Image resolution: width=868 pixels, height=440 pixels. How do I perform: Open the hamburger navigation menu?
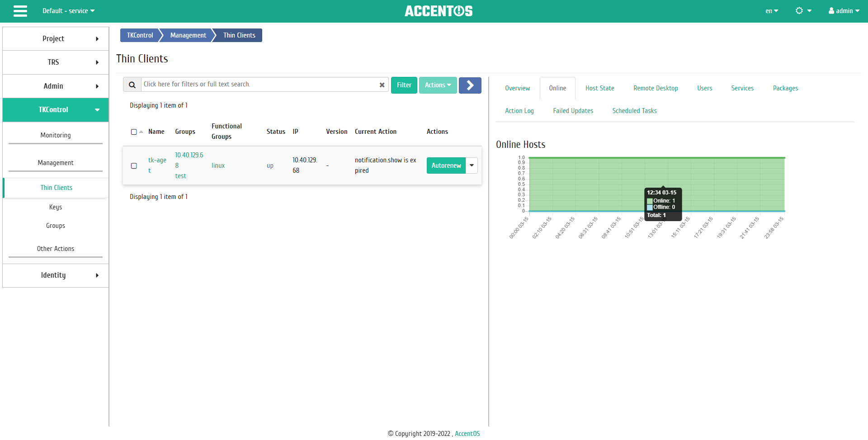point(20,11)
